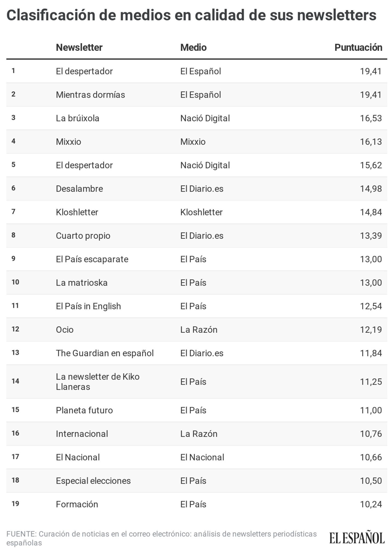Click the Mixxio entry in Medio column
This screenshot has width=392, height=554.
tap(193, 142)
